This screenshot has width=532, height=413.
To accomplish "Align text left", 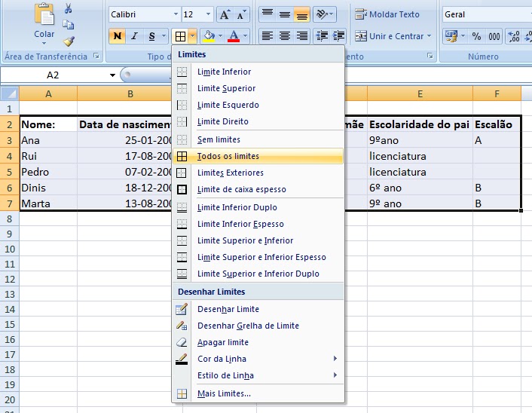I will [x=268, y=36].
